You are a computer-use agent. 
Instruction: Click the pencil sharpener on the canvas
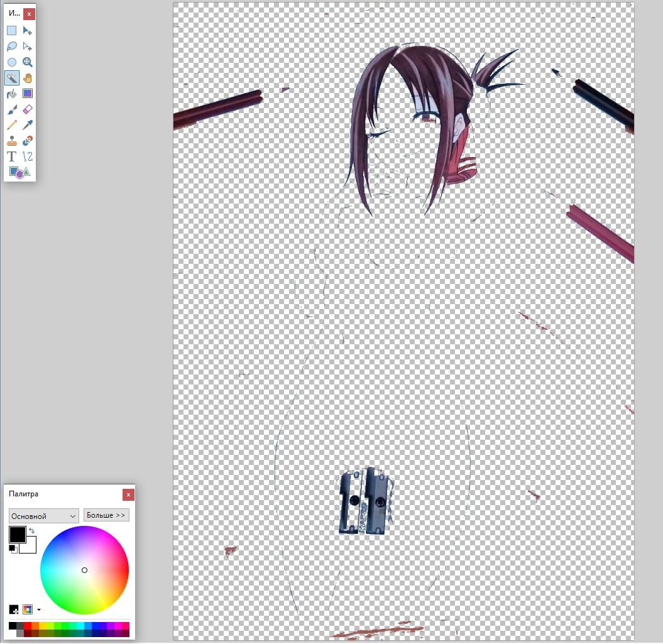365,501
